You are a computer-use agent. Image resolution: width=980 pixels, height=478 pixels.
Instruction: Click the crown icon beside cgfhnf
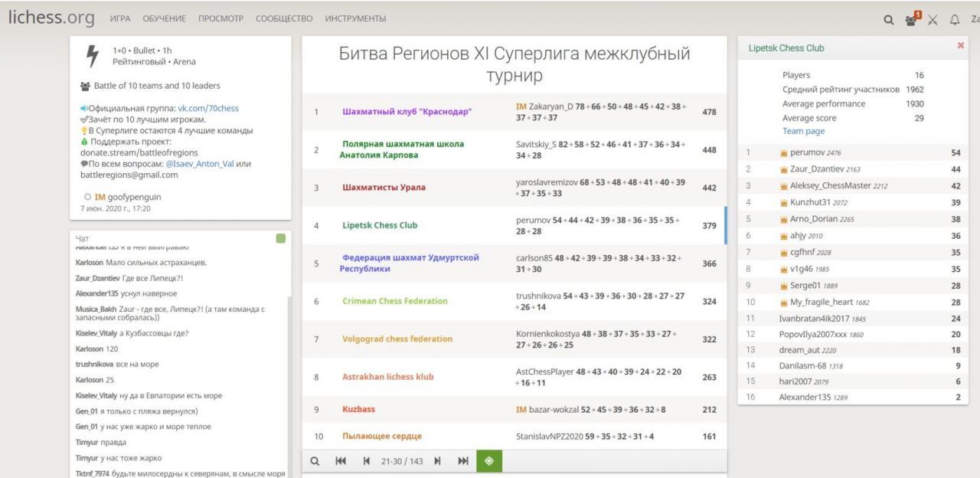pos(784,253)
